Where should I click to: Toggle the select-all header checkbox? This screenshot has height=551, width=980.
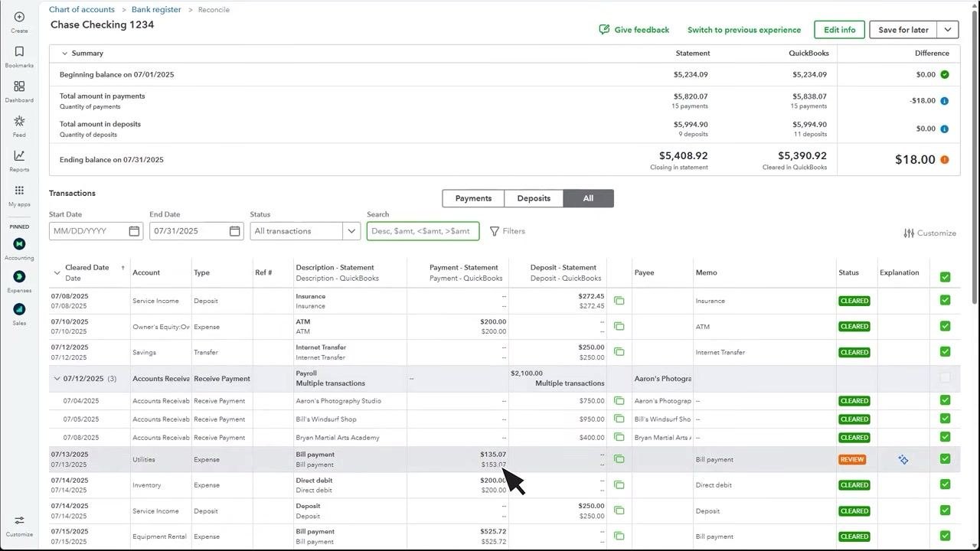pos(945,277)
